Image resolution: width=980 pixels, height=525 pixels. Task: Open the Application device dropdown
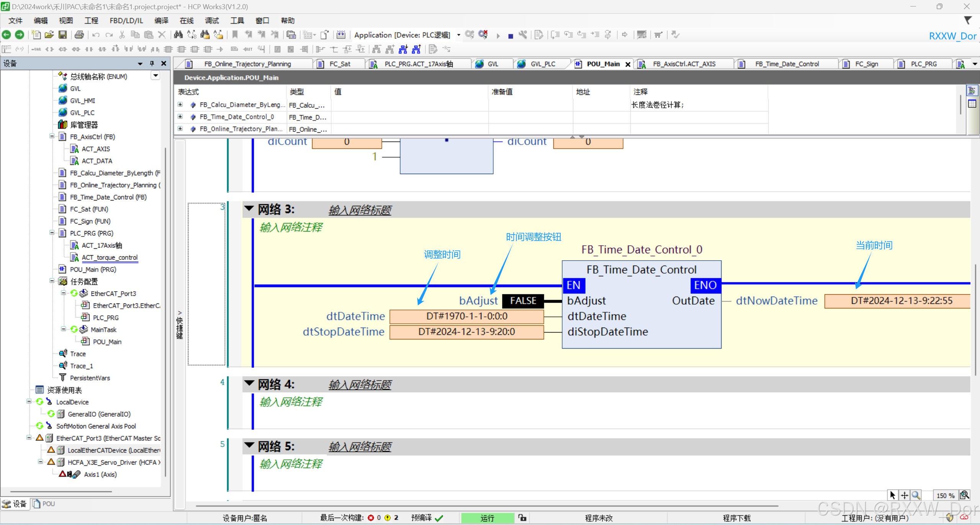tap(458, 35)
